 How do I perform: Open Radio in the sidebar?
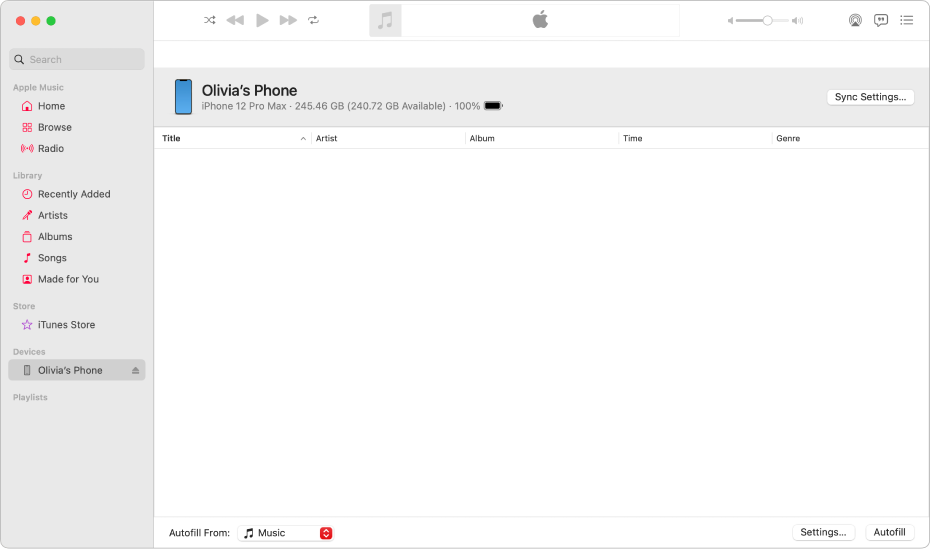point(77,149)
